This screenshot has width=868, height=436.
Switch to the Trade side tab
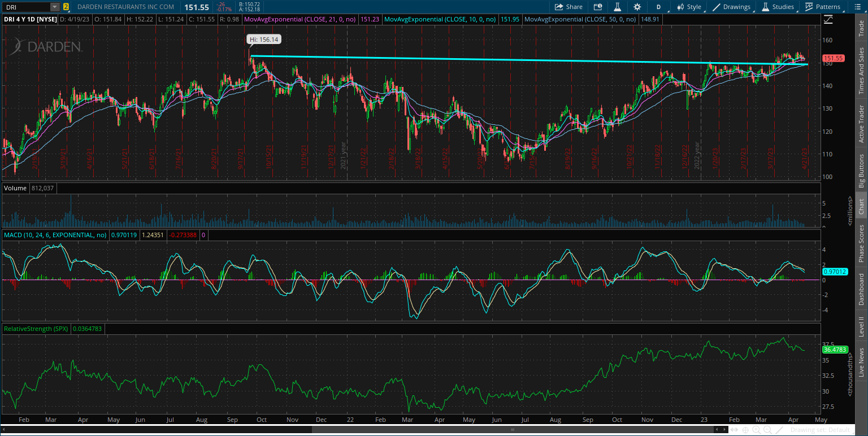click(x=861, y=29)
